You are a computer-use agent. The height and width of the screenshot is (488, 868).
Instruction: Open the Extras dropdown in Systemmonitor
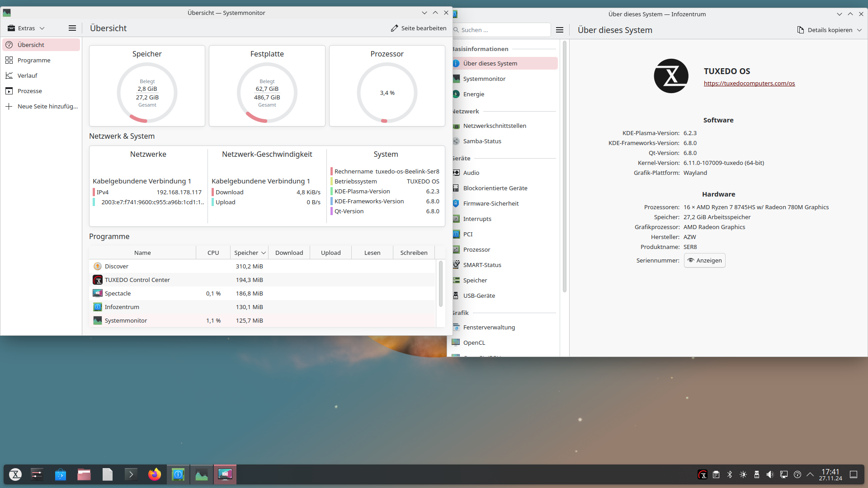pos(26,28)
